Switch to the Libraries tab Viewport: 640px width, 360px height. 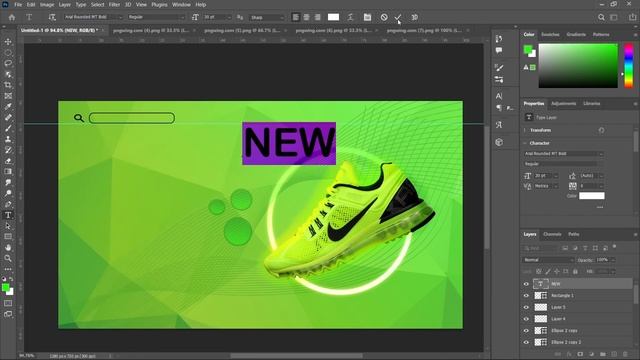pyautogui.click(x=591, y=104)
